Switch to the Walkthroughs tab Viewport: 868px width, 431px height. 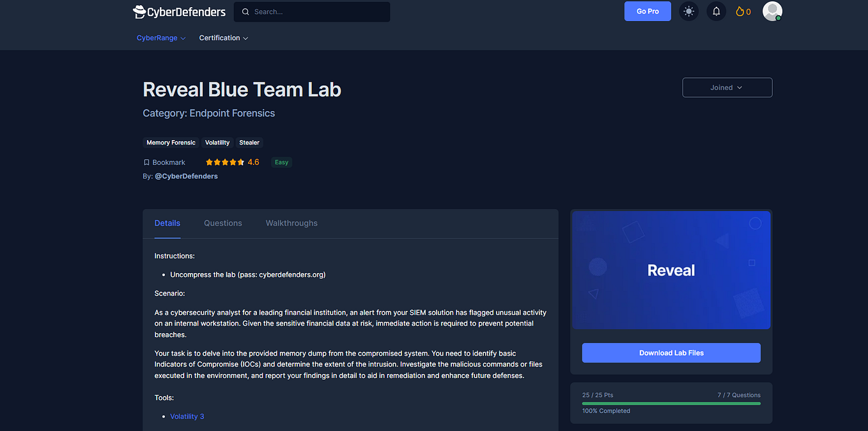(x=291, y=223)
